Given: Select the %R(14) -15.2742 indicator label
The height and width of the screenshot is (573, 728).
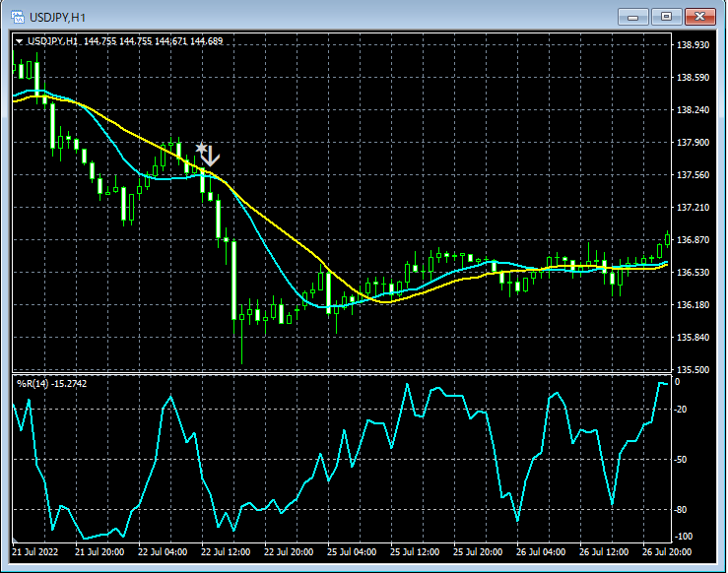Looking at the screenshot, I should [51, 384].
